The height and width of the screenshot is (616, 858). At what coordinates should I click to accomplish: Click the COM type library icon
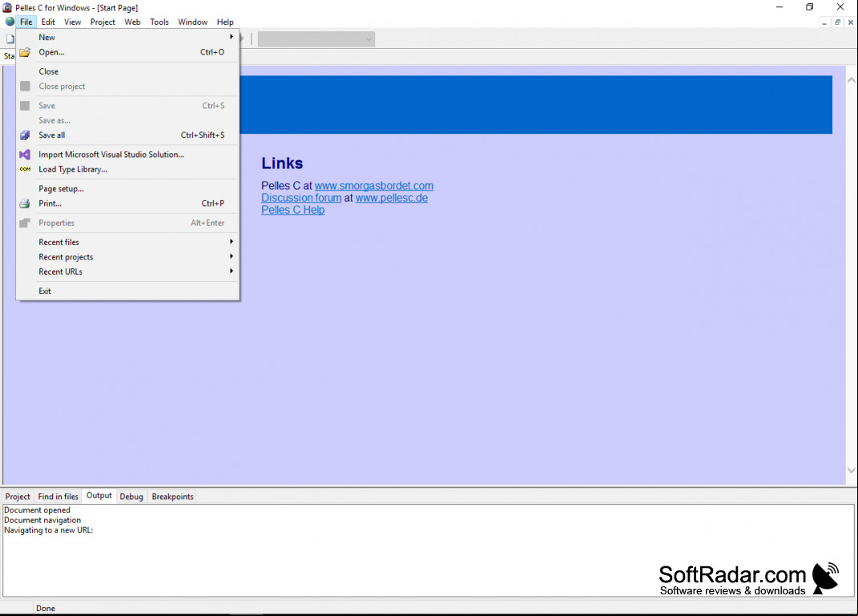click(x=25, y=169)
